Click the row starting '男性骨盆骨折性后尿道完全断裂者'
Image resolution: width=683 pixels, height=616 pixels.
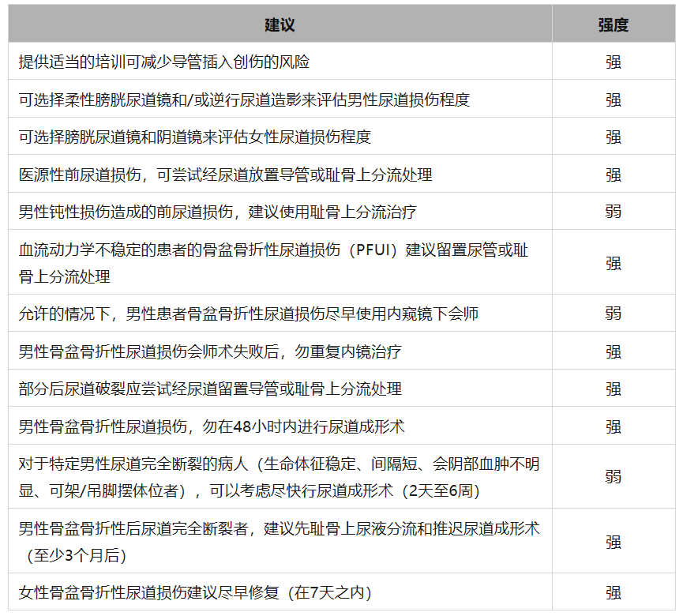[x=341, y=541]
